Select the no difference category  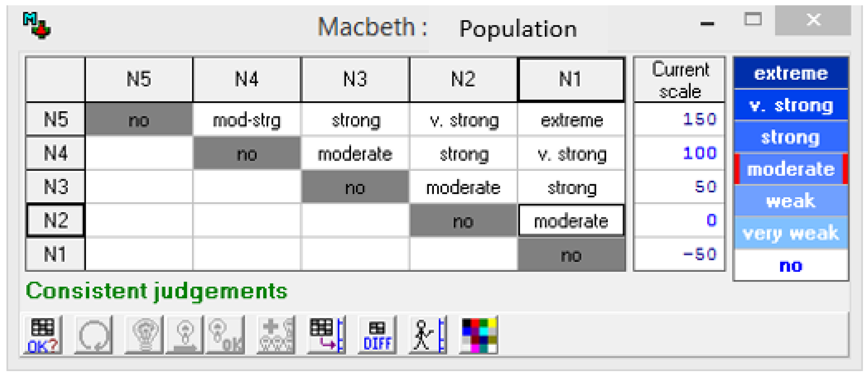(791, 265)
